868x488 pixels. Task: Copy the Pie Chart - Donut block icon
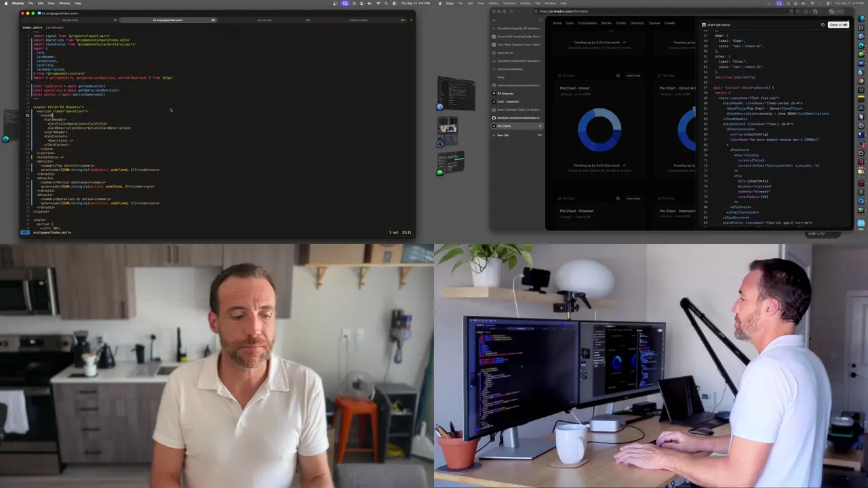tap(618, 75)
